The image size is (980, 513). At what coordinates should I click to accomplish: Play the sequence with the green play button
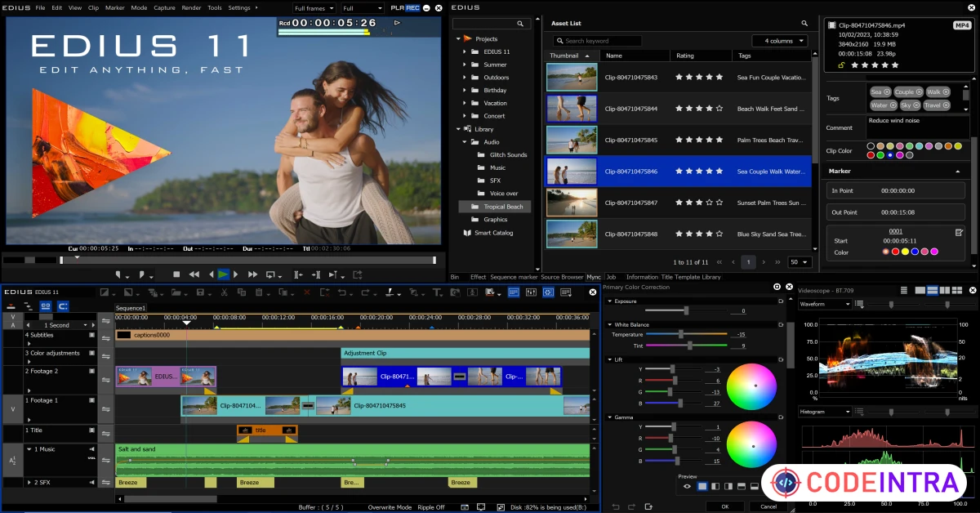coord(223,274)
